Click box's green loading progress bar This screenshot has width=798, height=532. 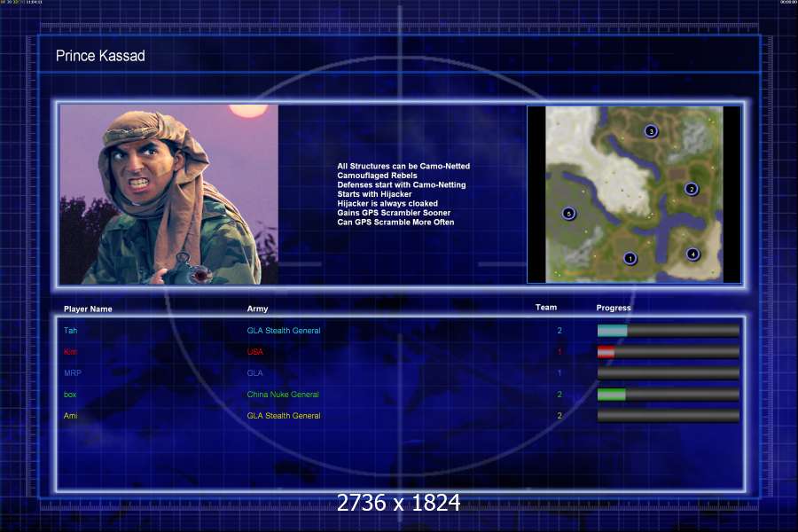669,395
